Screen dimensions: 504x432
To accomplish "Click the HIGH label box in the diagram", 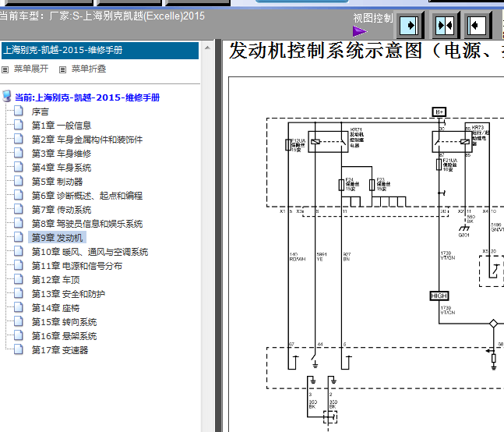I will tap(439, 296).
